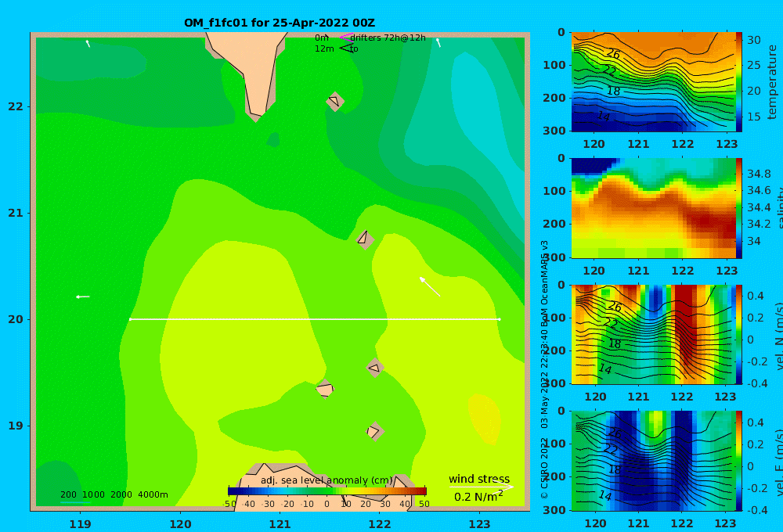
Task: Click the white transect line at latitude 20
Action: (x=315, y=319)
